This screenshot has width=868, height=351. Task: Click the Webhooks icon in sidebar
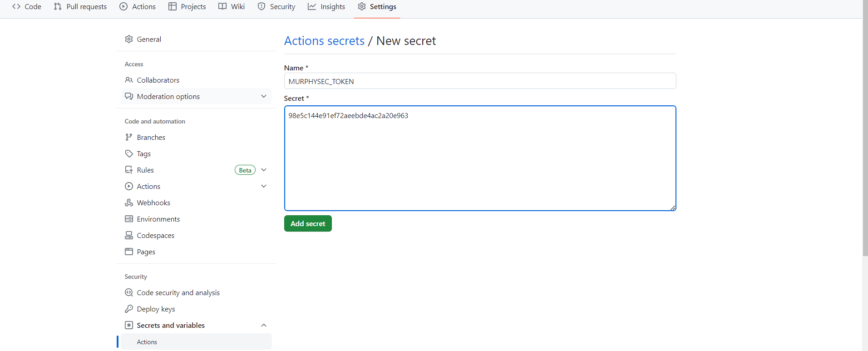click(x=129, y=203)
